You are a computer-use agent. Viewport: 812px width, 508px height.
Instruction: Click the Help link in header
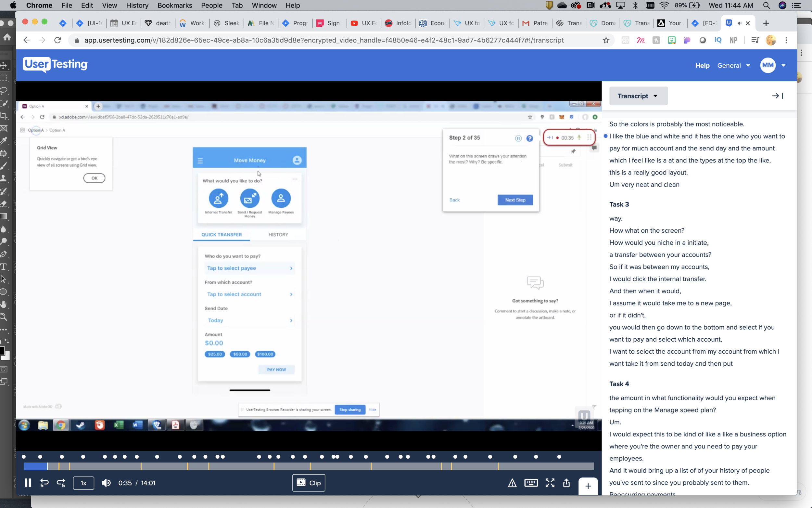coord(702,66)
